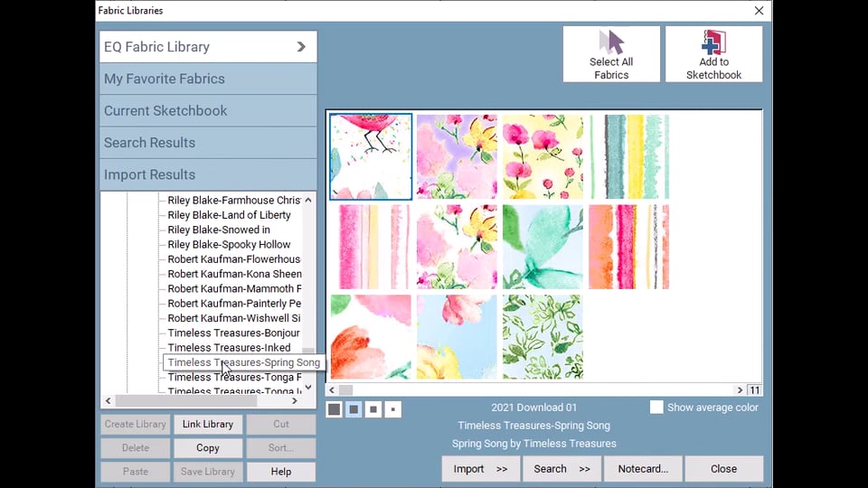
Task: Select the red-orange petal fabric
Action: point(371,336)
